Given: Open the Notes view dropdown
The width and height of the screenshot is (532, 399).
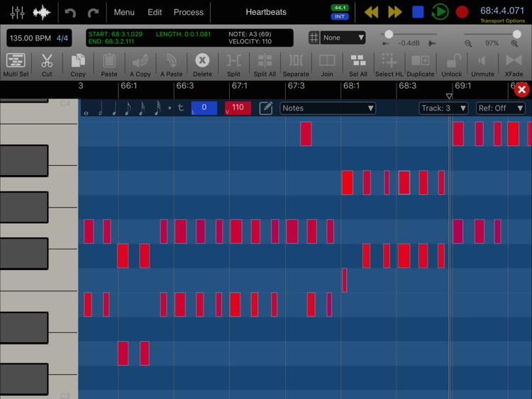Looking at the screenshot, I should click(328, 108).
